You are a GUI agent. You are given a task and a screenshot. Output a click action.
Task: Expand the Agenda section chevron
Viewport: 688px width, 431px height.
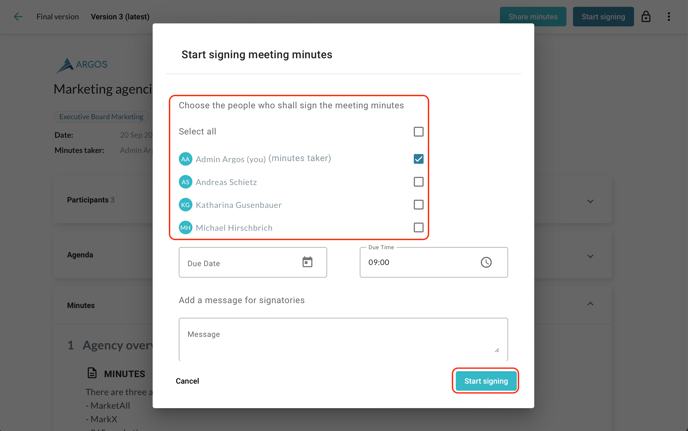(590, 256)
